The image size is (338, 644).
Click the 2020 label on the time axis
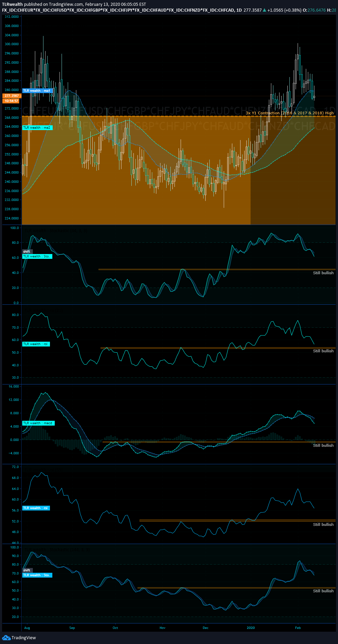pyautogui.click(x=251, y=628)
